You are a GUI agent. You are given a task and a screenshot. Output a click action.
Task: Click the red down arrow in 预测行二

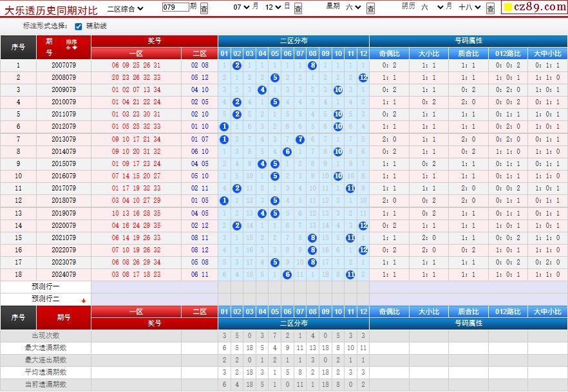point(84,301)
